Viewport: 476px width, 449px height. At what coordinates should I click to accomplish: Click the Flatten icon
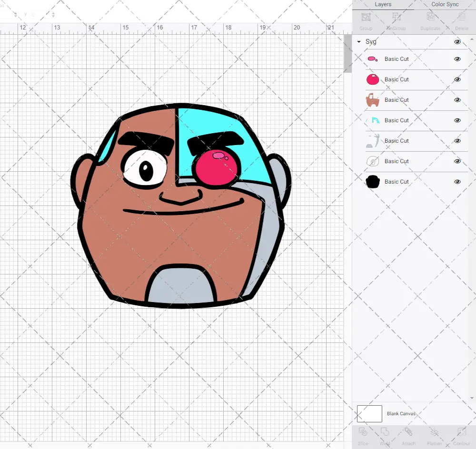[435, 432]
